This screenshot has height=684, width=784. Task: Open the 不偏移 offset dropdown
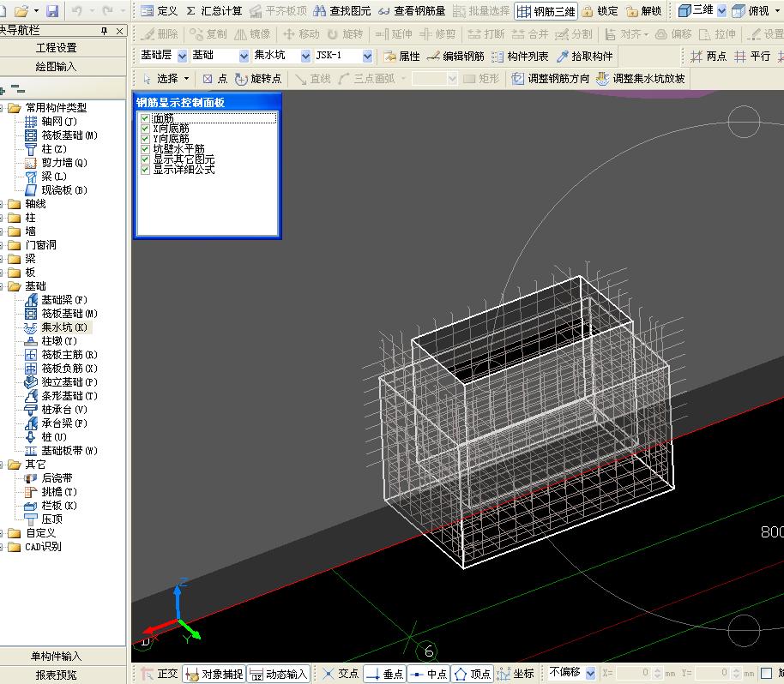(590, 673)
